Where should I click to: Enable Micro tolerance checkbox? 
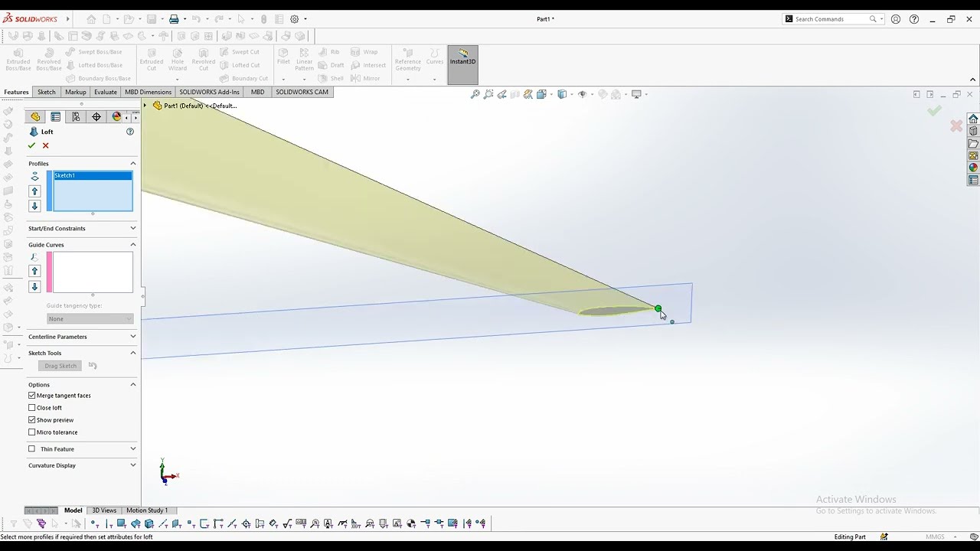32,432
